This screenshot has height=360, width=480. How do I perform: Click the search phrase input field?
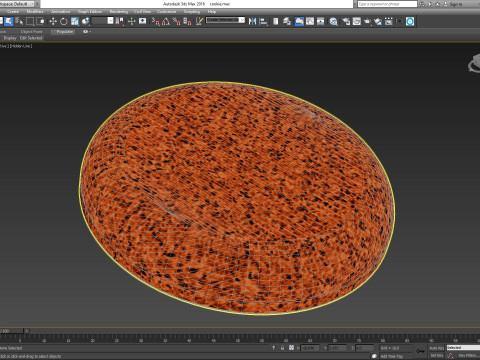click(x=387, y=4)
